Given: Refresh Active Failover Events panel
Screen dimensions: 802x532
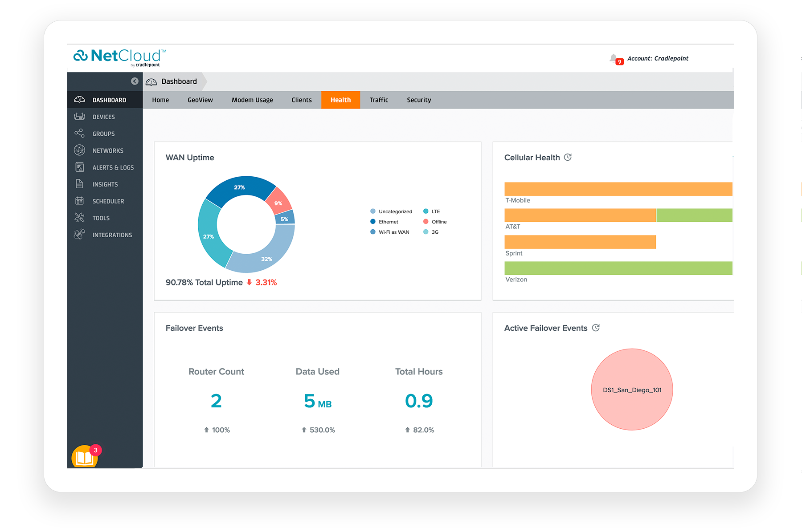Looking at the screenshot, I should pos(596,328).
